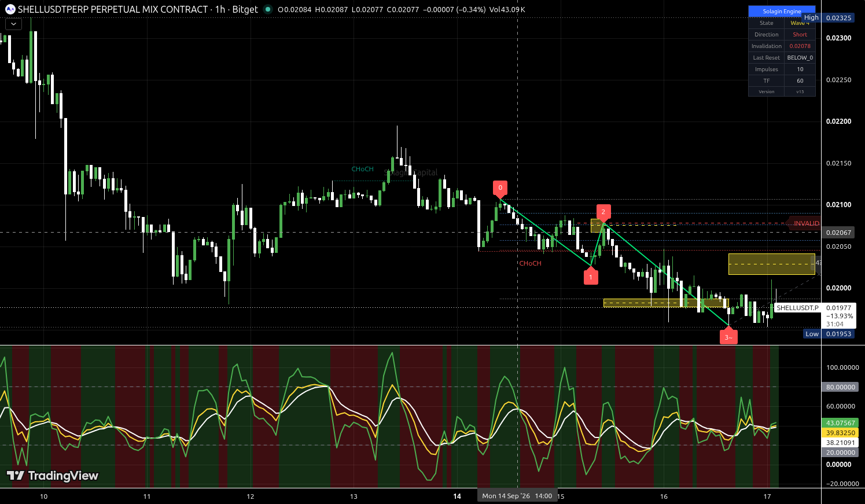Viewport: 865px width, 504px height.
Task: Open symbol search via SHELLUSDTPERP title
Action: pos(113,9)
